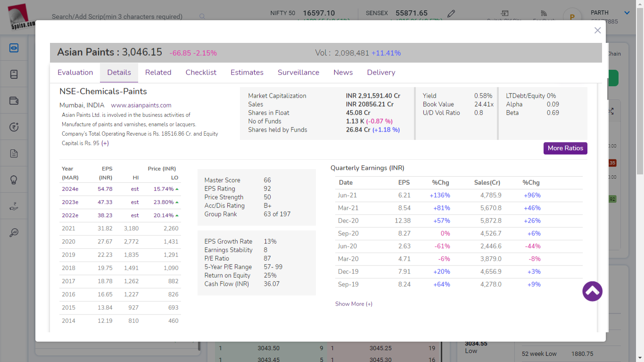Open the light bulb ideas sidebar icon

[x=14, y=180]
